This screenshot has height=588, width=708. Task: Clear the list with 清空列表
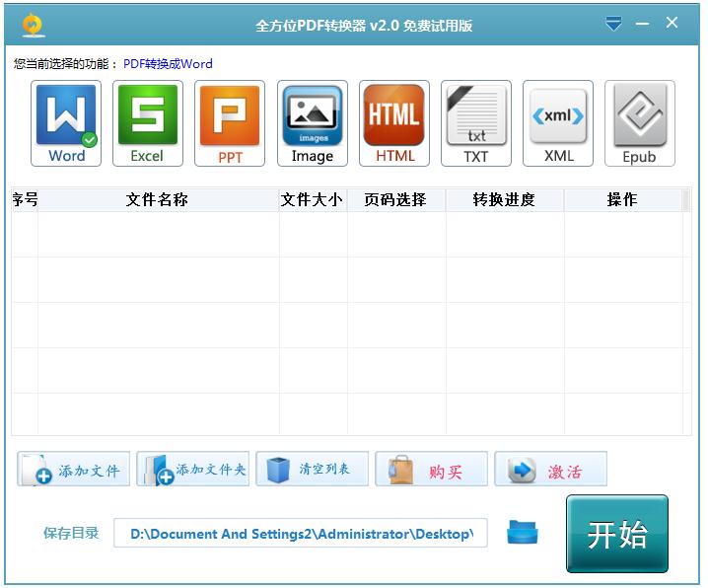click(x=312, y=469)
